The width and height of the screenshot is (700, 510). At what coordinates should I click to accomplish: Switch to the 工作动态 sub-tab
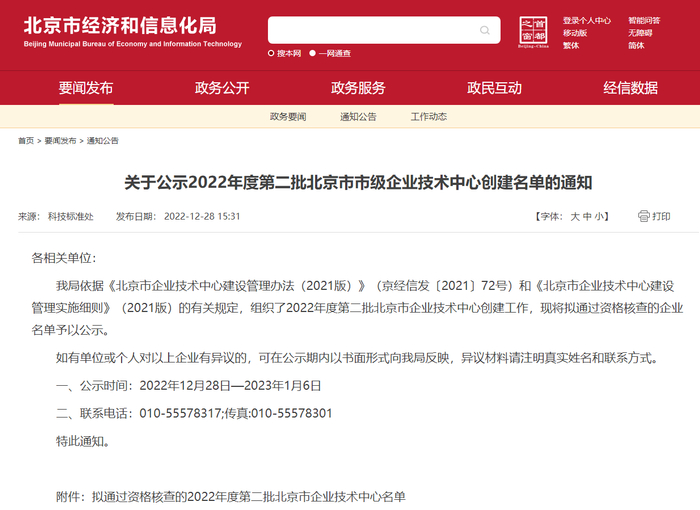coord(429,117)
